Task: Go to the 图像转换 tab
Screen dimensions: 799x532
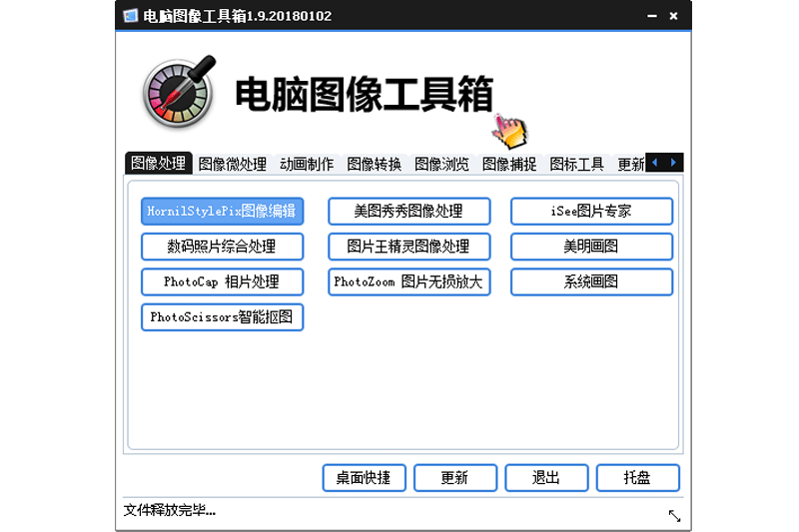Action: point(374,164)
